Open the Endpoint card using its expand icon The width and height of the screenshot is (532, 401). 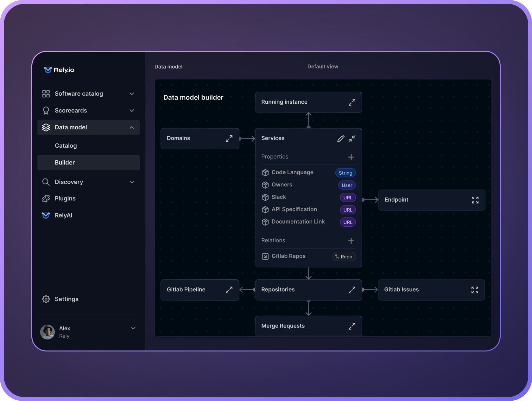475,200
